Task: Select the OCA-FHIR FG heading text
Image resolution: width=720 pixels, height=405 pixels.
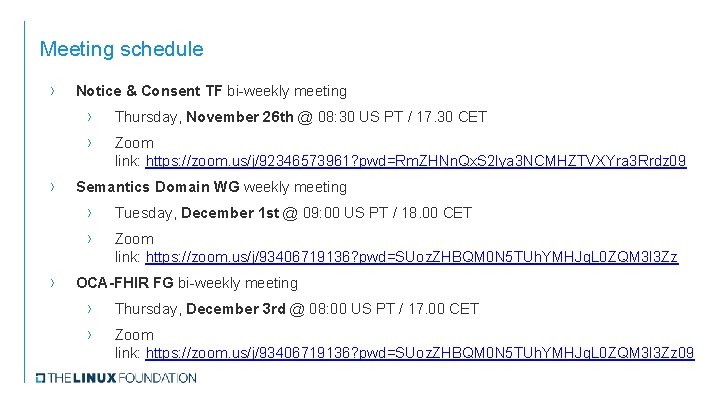Action: click(x=125, y=283)
